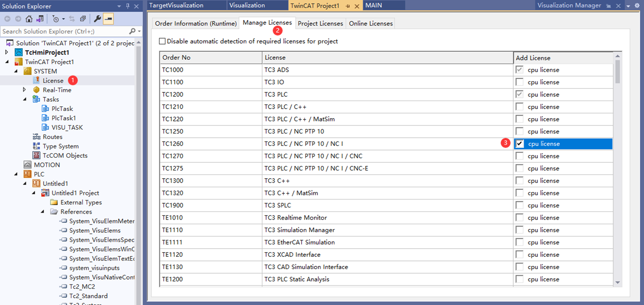This screenshot has width=644, height=305.
Task: Click the PLC node icon
Action: [27, 174]
